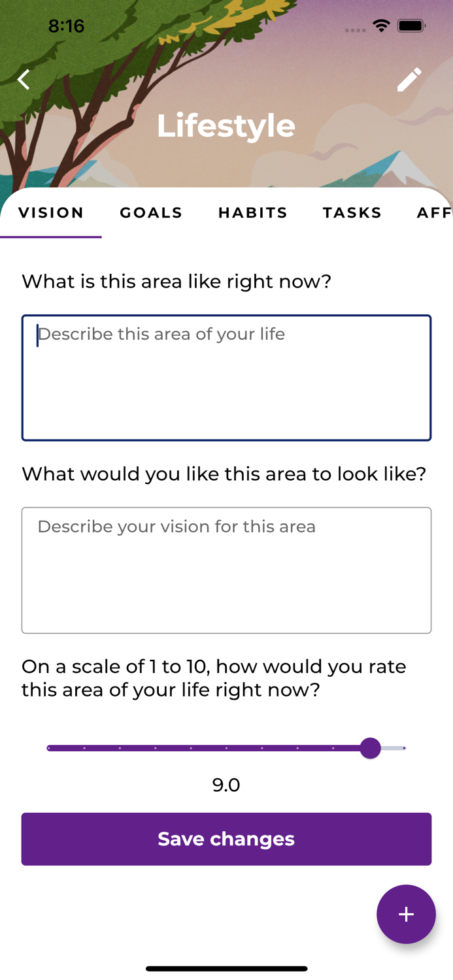Focus the 'Describe this area of your life' field

(x=226, y=378)
